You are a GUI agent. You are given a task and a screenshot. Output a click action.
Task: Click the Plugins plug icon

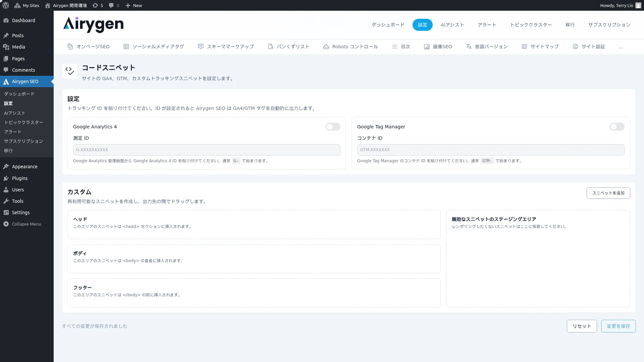click(6, 178)
